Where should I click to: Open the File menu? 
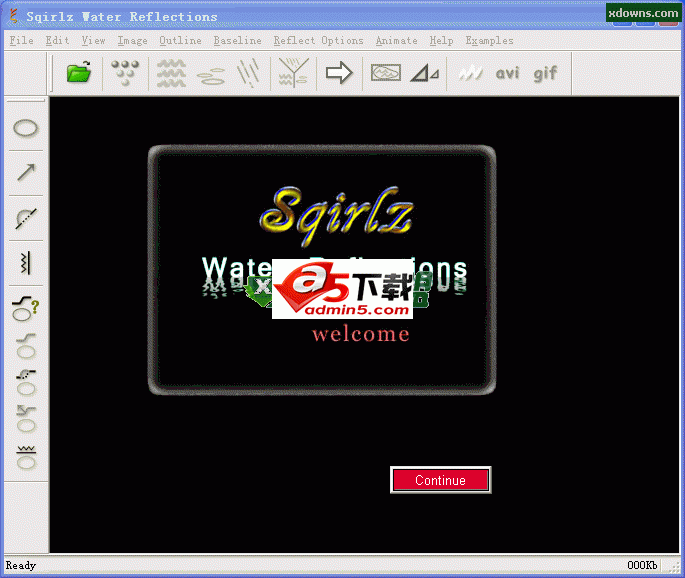coord(21,41)
